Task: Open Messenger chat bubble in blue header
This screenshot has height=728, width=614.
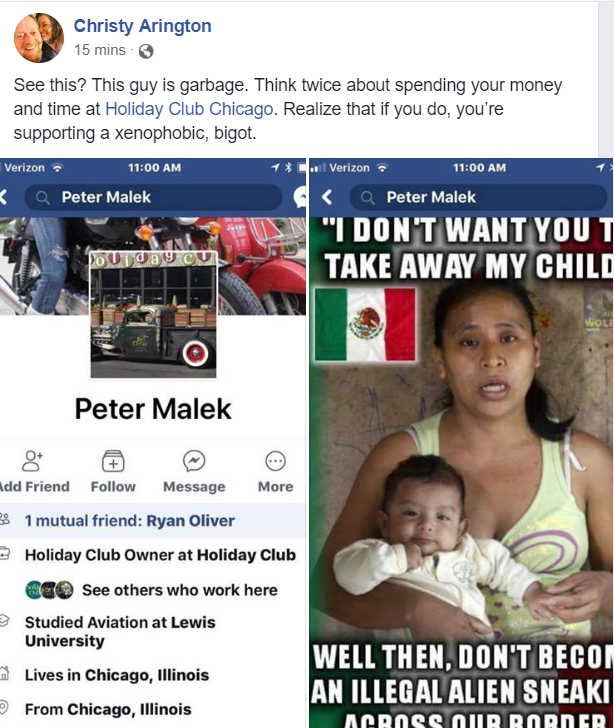Action: click(301, 197)
